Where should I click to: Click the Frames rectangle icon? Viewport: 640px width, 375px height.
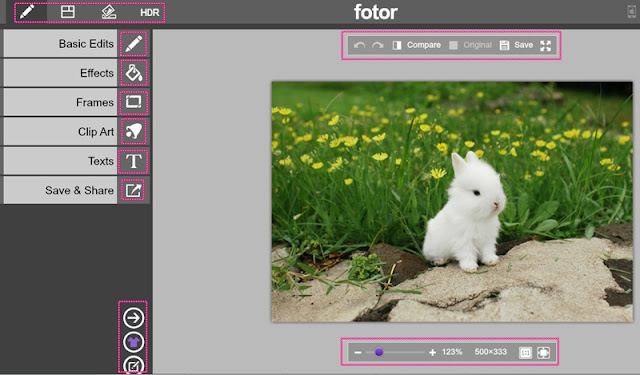133,102
